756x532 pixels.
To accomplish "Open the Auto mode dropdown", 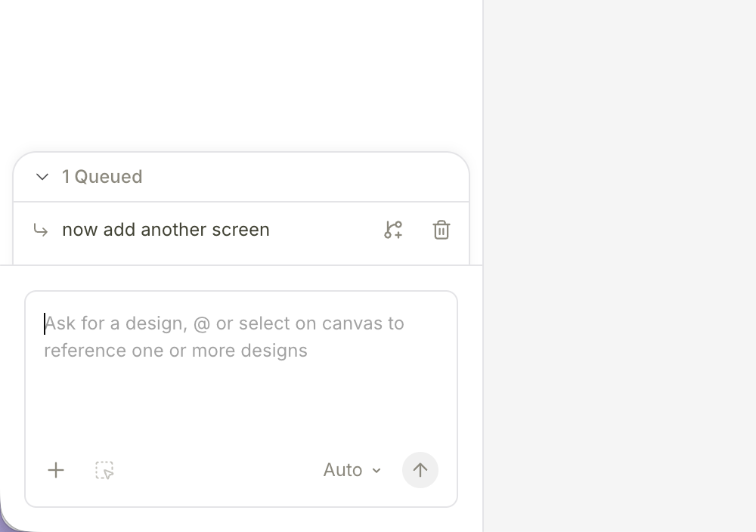I will click(x=352, y=470).
